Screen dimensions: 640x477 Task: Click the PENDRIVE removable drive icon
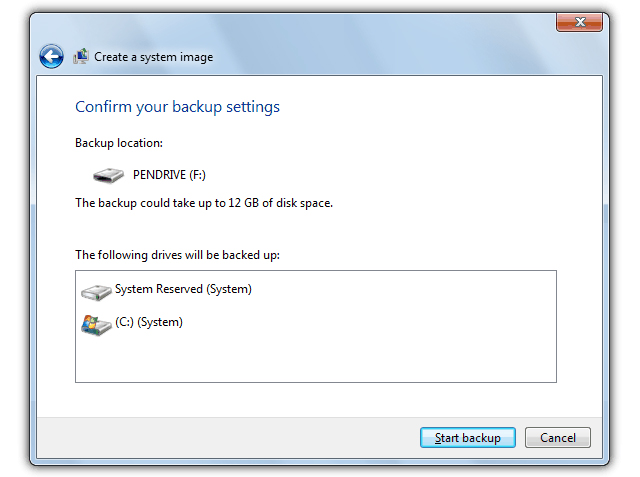point(108,175)
